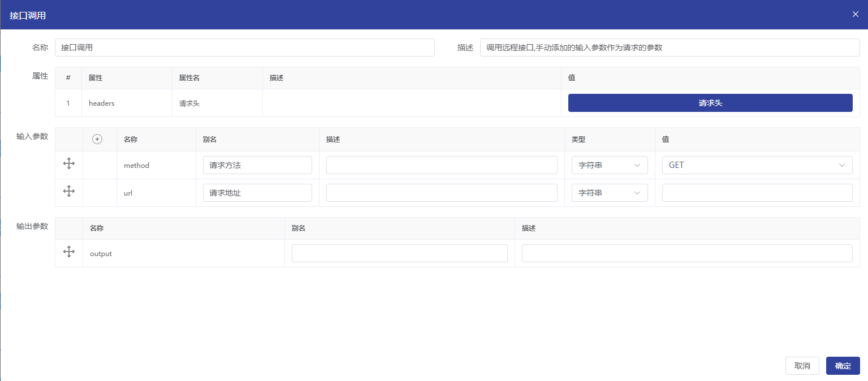Viewport: 868px width, 381px height.
Task: Click the move handle for url row
Action: coord(69,192)
